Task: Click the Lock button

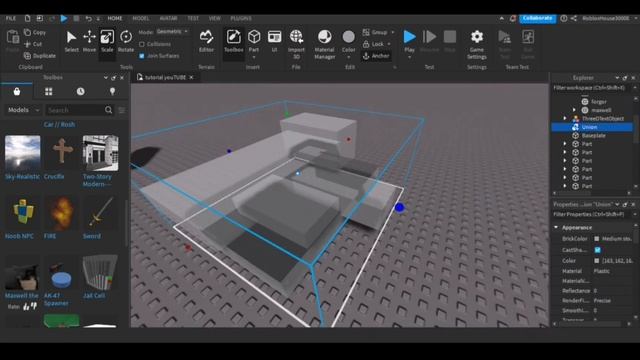Action: 373,44
